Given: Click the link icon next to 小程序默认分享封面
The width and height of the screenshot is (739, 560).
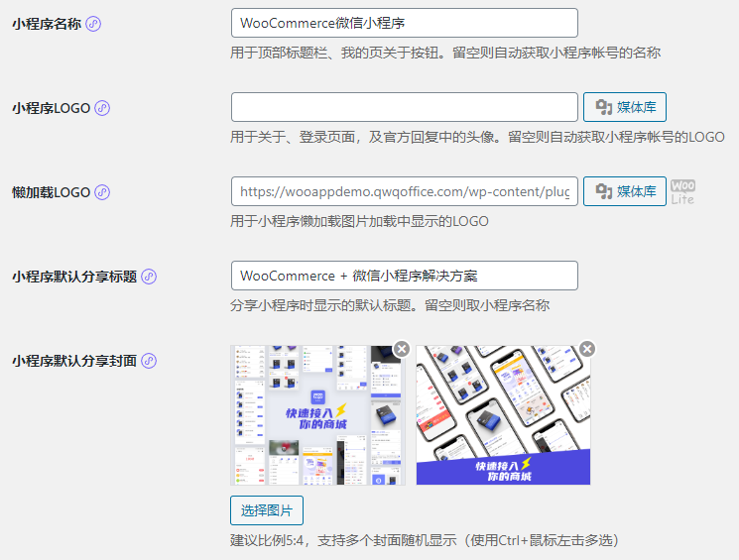Looking at the screenshot, I should 149,361.
